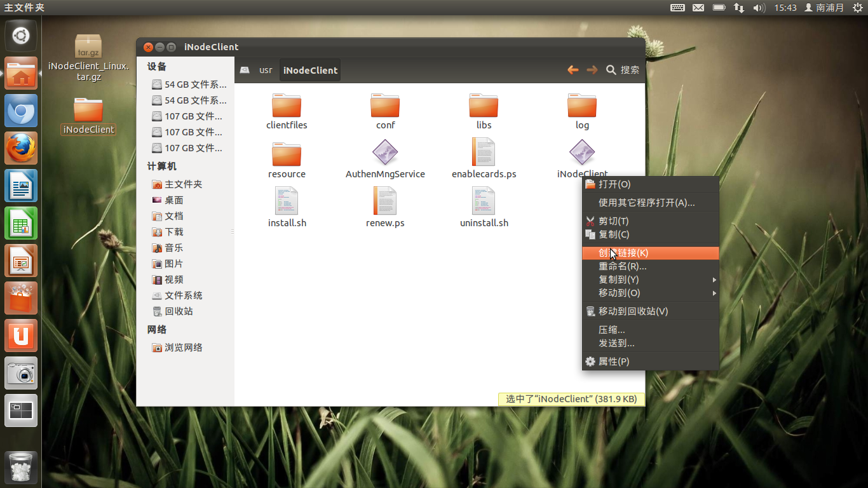
Task: Expand the 移动到(O) submenu
Action: coord(651,293)
